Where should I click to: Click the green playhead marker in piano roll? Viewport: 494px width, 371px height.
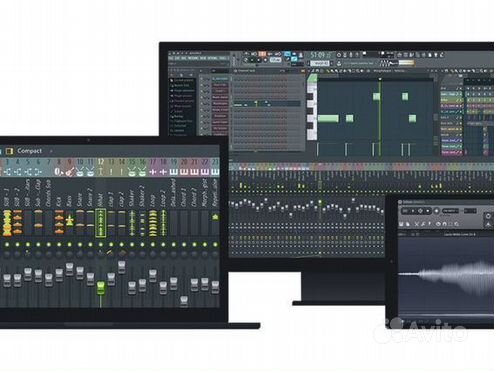pos(380,79)
